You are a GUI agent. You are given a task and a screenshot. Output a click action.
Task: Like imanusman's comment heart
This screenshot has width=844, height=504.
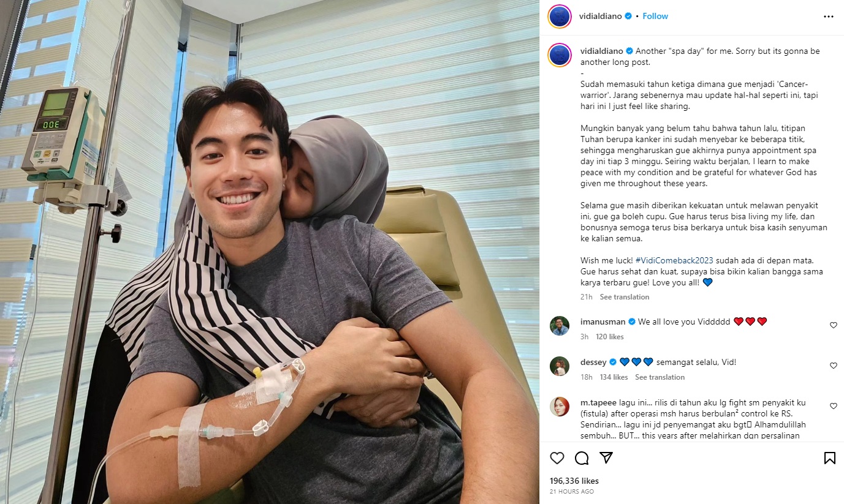pos(833,325)
